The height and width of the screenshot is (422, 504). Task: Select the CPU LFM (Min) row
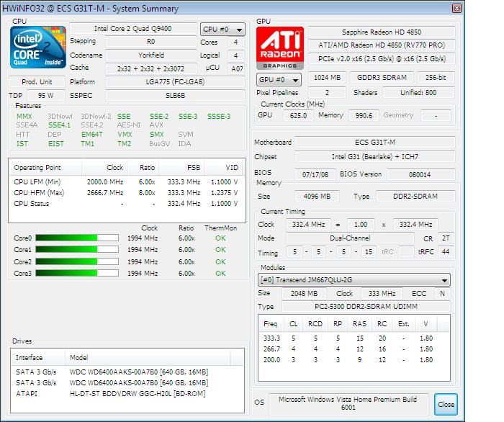pyautogui.click(x=126, y=182)
